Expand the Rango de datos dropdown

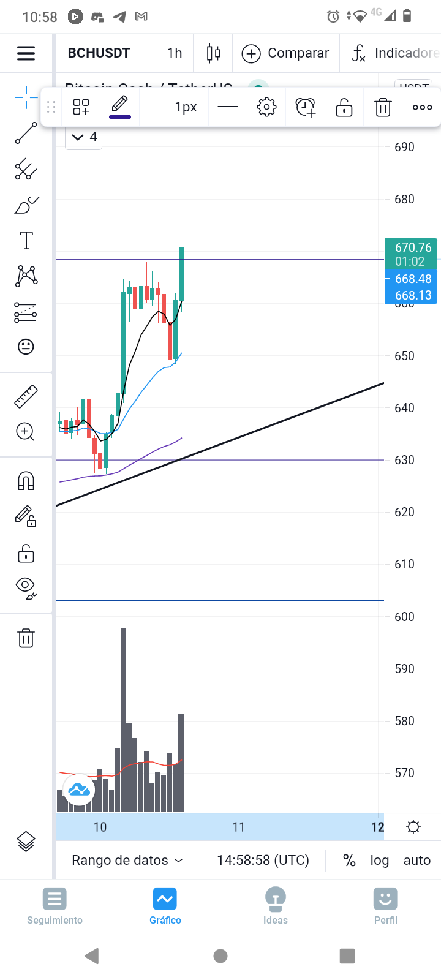tap(127, 860)
